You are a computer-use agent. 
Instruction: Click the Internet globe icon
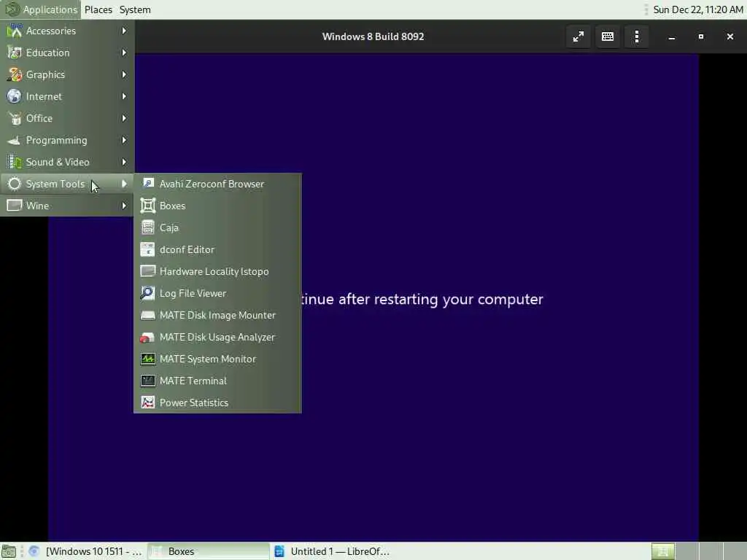click(15, 97)
